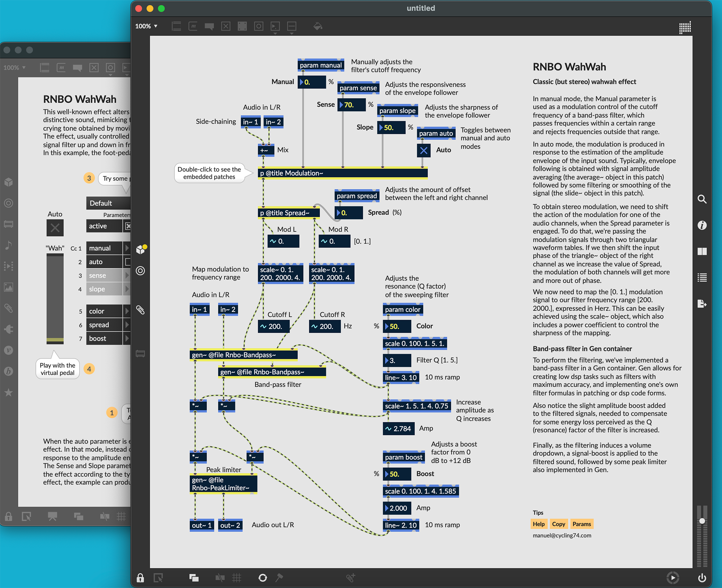Open the reference book sidebar icon
The width and height of the screenshot is (722, 588).
(x=702, y=251)
